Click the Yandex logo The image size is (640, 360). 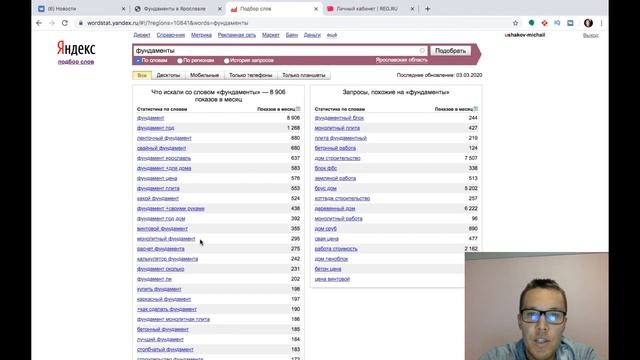click(76, 48)
